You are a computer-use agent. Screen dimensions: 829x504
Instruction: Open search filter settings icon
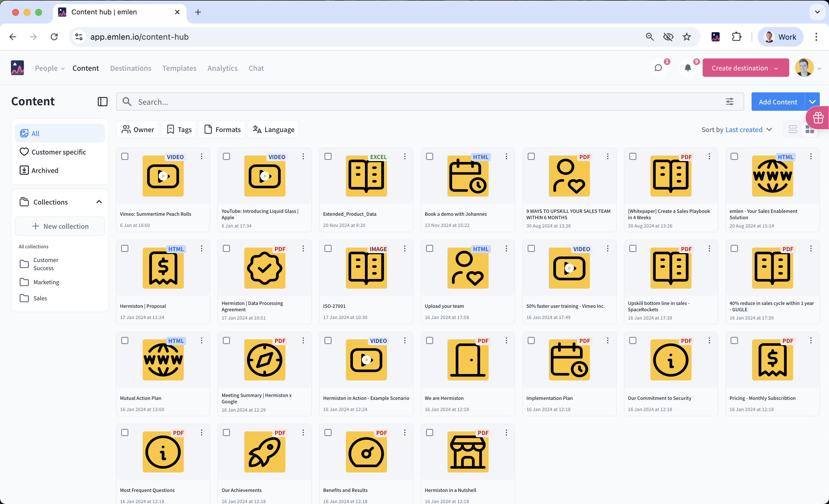point(729,102)
